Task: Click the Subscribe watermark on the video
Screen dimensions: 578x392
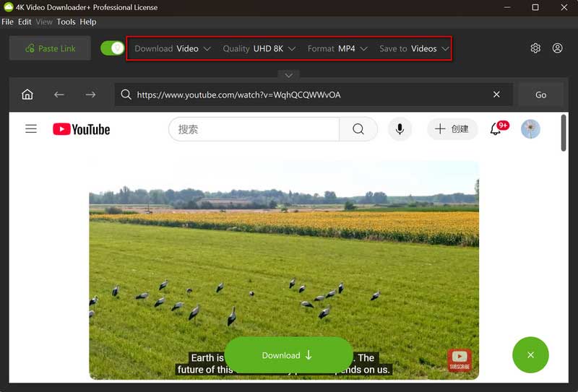Action: (x=460, y=360)
